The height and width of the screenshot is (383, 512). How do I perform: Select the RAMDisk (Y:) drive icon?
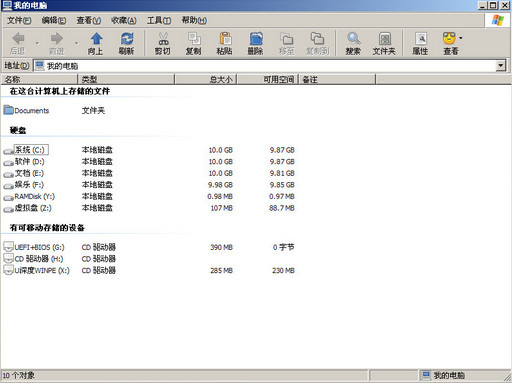8,197
